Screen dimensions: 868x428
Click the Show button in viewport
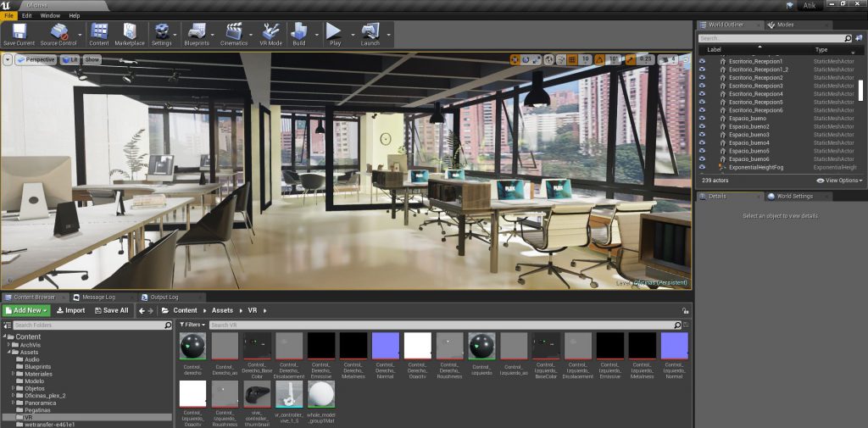[x=92, y=60]
